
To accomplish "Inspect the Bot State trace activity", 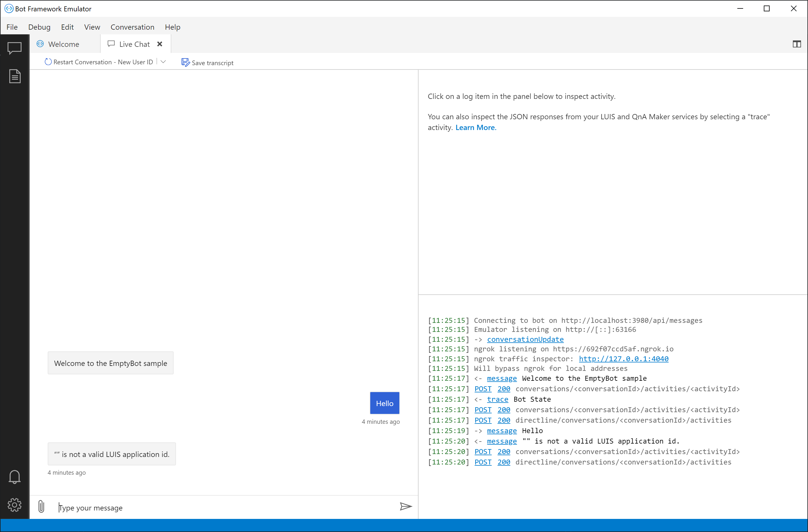I will pos(497,399).
